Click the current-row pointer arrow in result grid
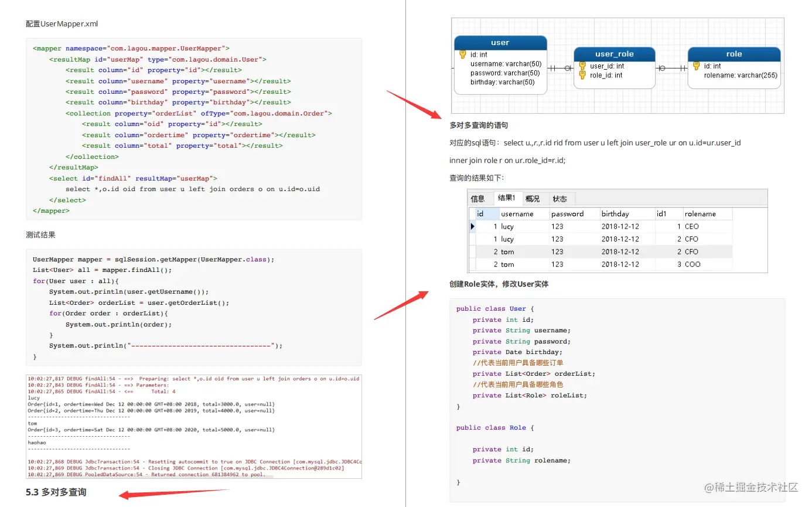This screenshot has height=507, width=812. click(x=472, y=226)
